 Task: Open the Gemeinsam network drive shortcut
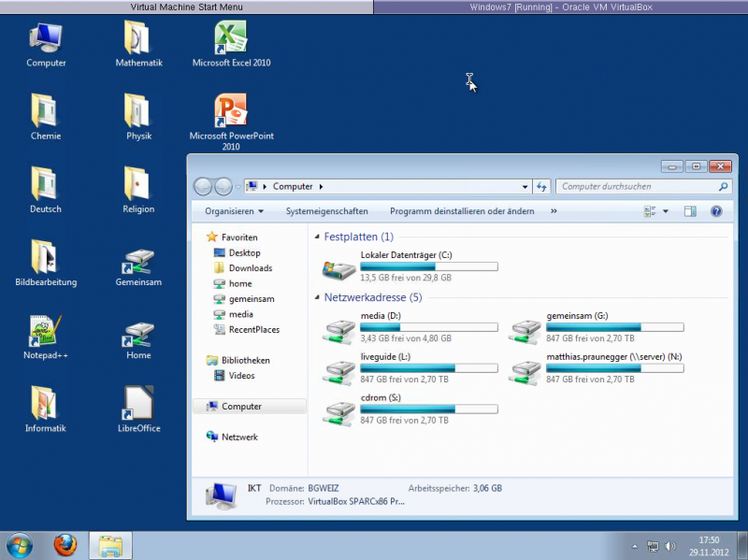138,267
